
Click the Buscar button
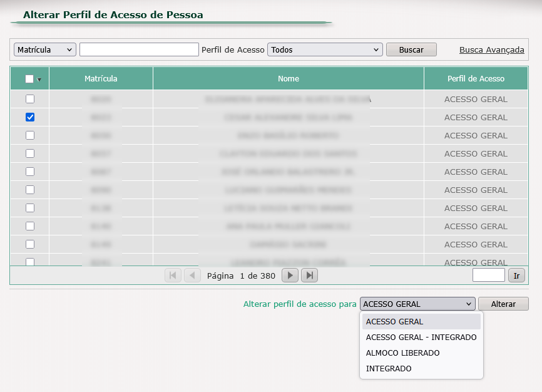tap(411, 49)
